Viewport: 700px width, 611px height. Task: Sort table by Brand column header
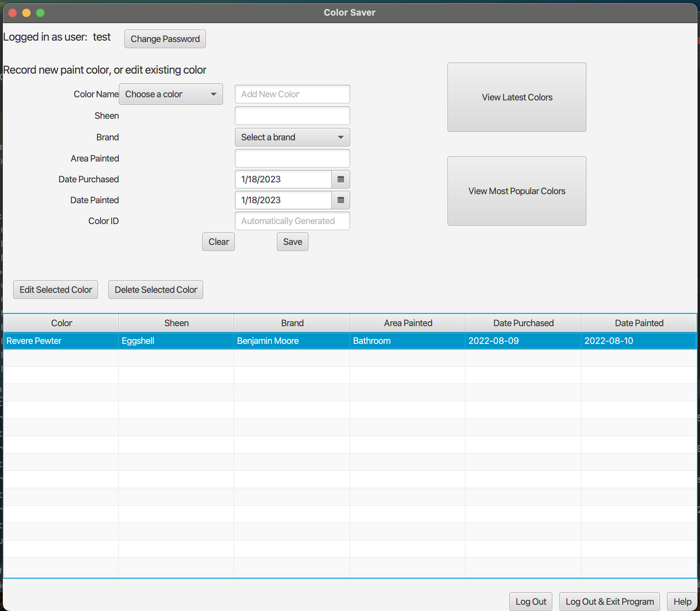coord(292,323)
